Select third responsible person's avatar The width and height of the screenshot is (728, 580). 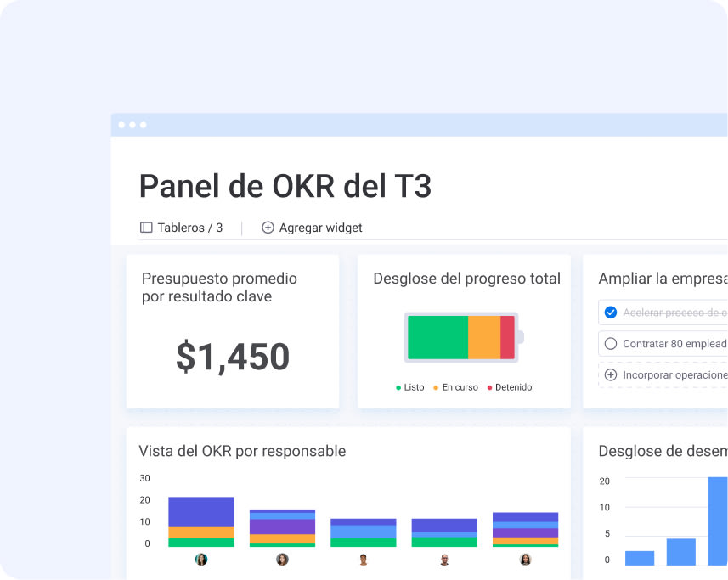[x=363, y=559]
